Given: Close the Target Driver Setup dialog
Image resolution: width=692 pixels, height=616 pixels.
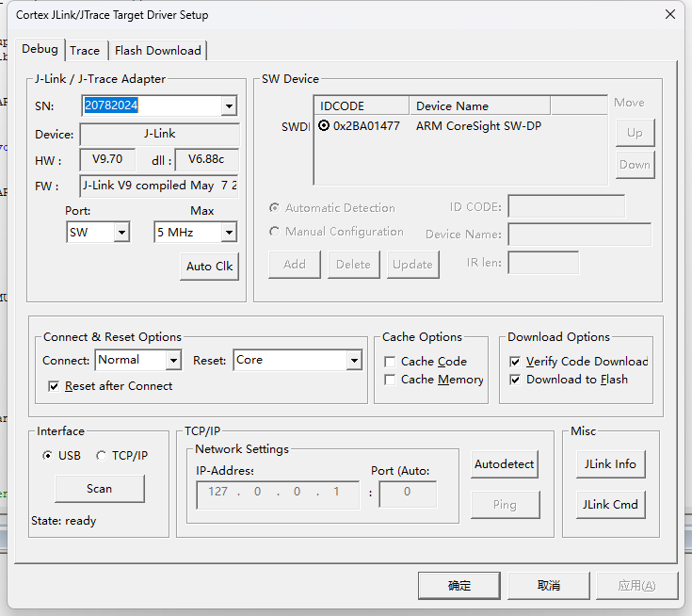Looking at the screenshot, I should pyautogui.click(x=670, y=14).
